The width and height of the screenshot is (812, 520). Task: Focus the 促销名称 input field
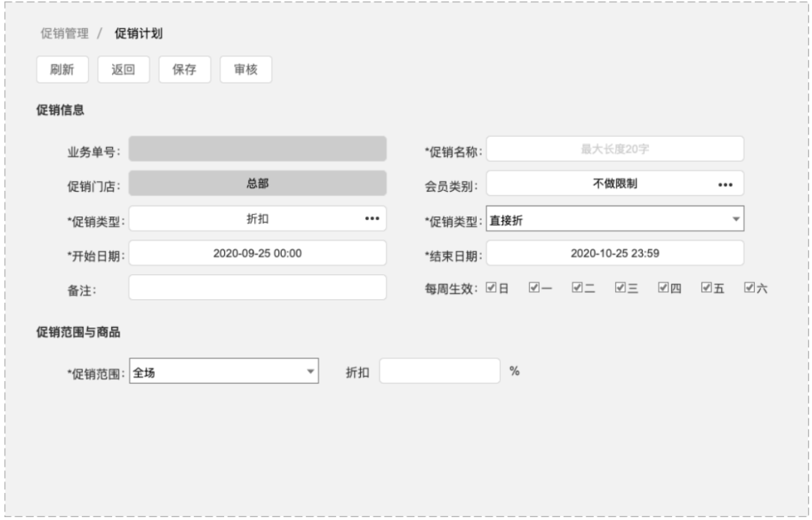[615, 149]
